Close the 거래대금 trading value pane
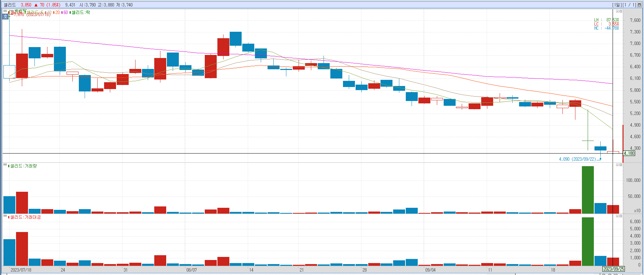Viewport: 644px width, 275px height. (x=621, y=216)
